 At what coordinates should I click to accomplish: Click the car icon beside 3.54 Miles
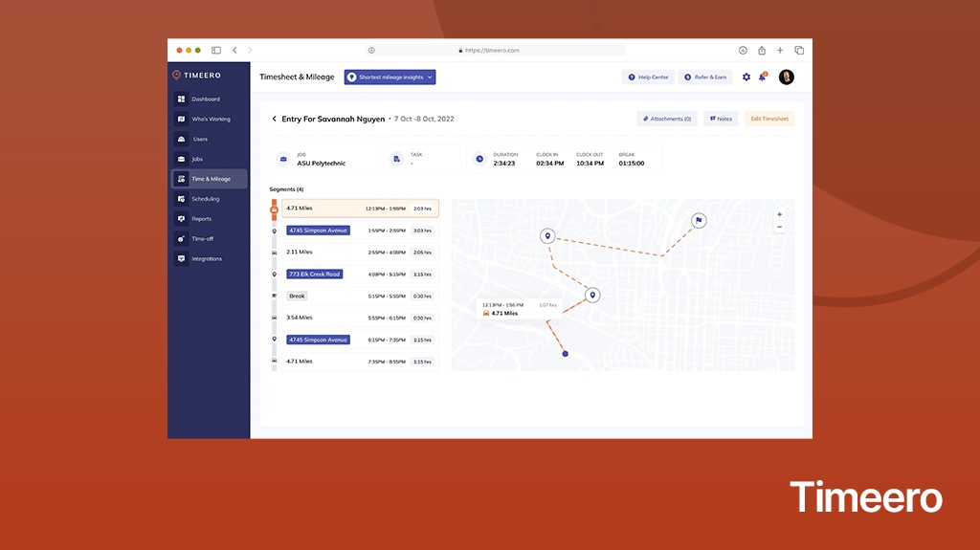(x=274, y=318)
